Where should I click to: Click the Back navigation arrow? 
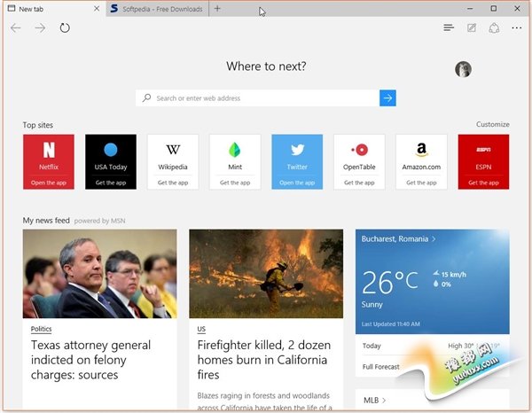tap(16, 28)
